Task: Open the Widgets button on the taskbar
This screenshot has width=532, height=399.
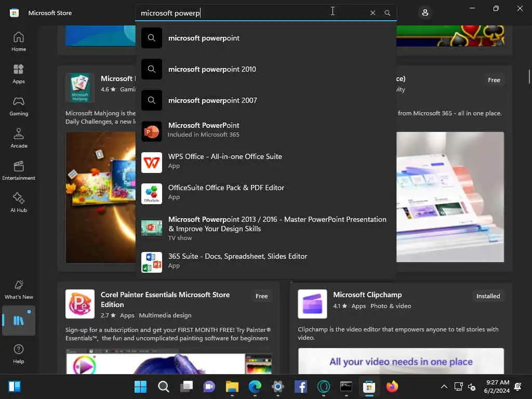Action: pos(15,387)
